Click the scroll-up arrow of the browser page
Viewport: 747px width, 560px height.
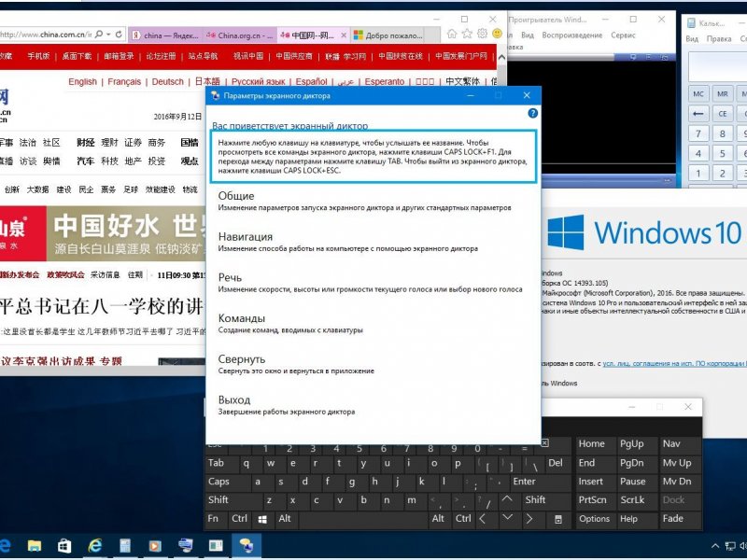coord(501,57)
